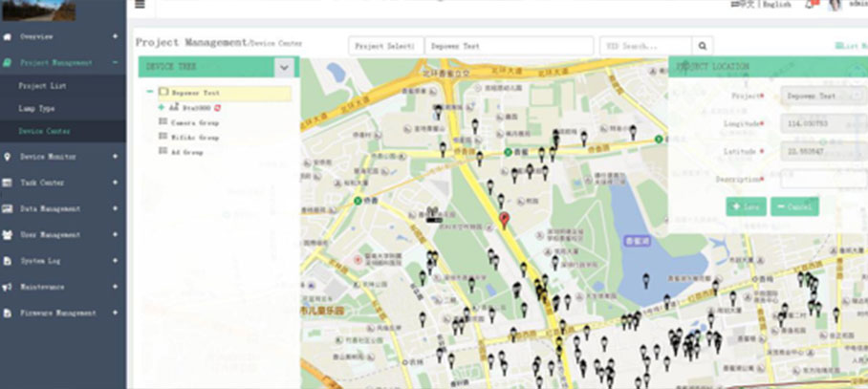Expand the Overview section arrow
The height and width of the screenshot is (389, 868).
(115, 36)
